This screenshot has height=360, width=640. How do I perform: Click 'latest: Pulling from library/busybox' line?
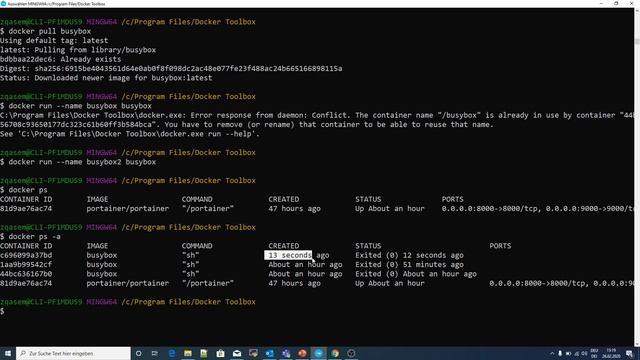pos(78,50)
